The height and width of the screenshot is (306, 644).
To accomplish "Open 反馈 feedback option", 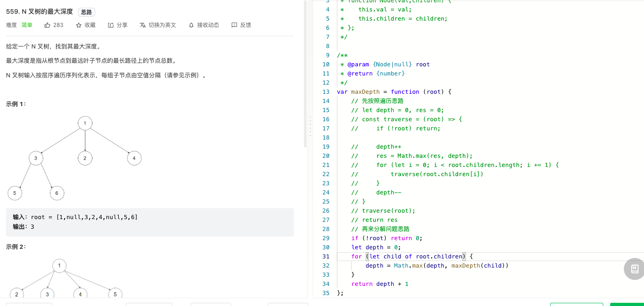I will click(241, 25).
